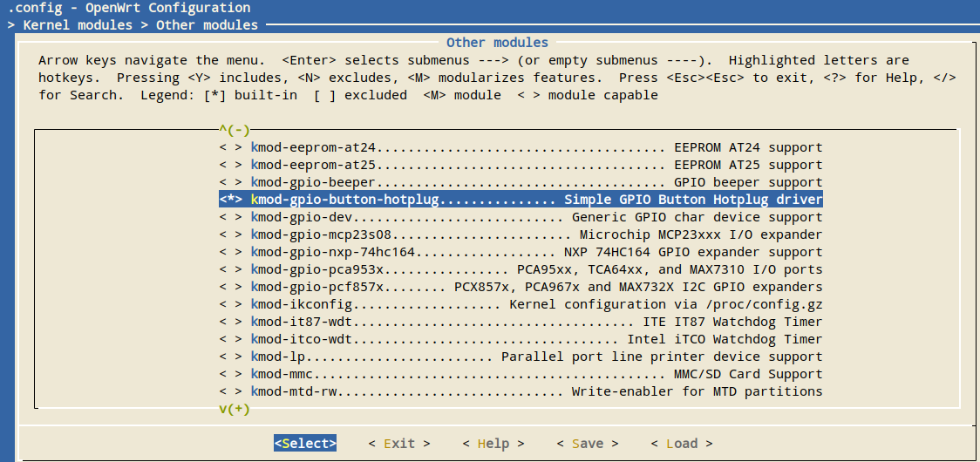Open the Help button
Screen dimensions: 980x462
493,444
